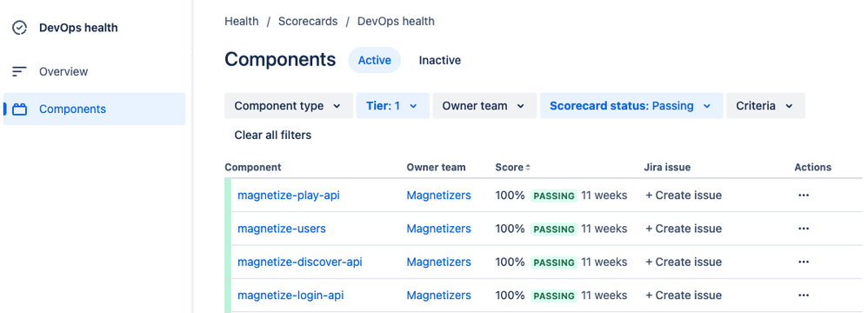Expand the Component type filter

289,105
